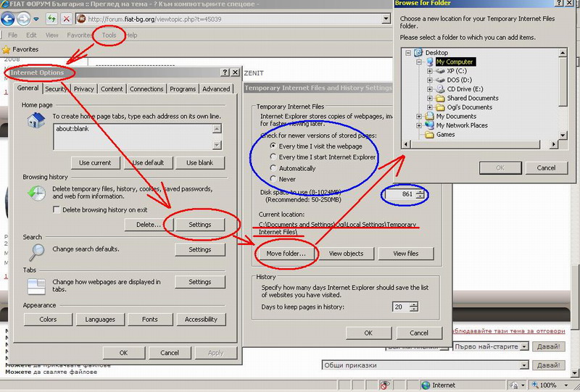Open the 'Общи приказки' forum dropdown
The height and width of the screenshot is (392, 580).
(x=523, y=365)
